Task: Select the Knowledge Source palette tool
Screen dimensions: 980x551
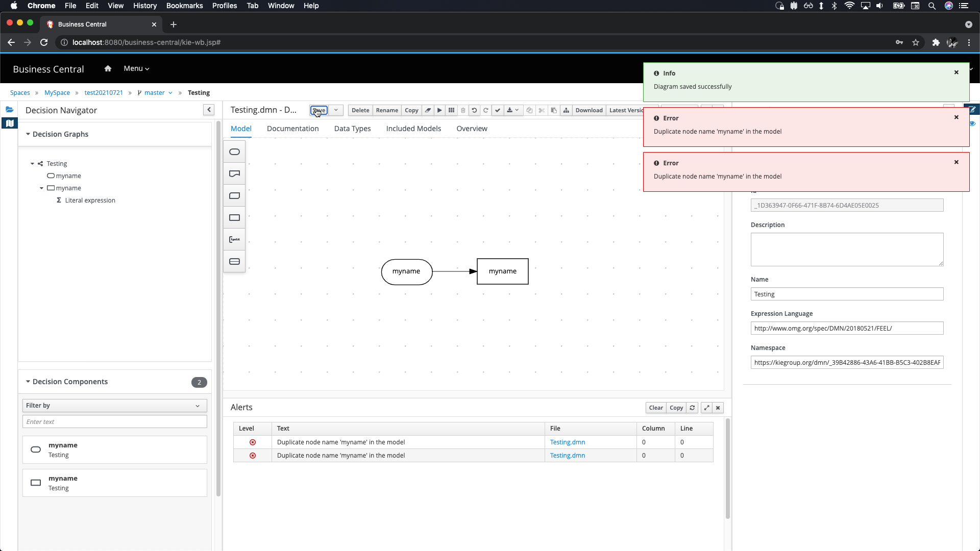Action: (x=234, y=174)
